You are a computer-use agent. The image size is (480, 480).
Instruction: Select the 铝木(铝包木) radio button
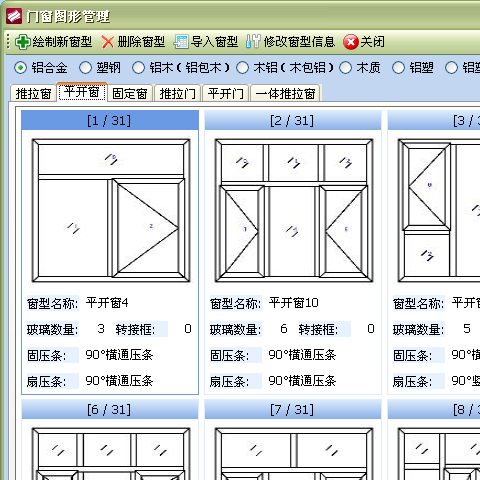point(138,68)
